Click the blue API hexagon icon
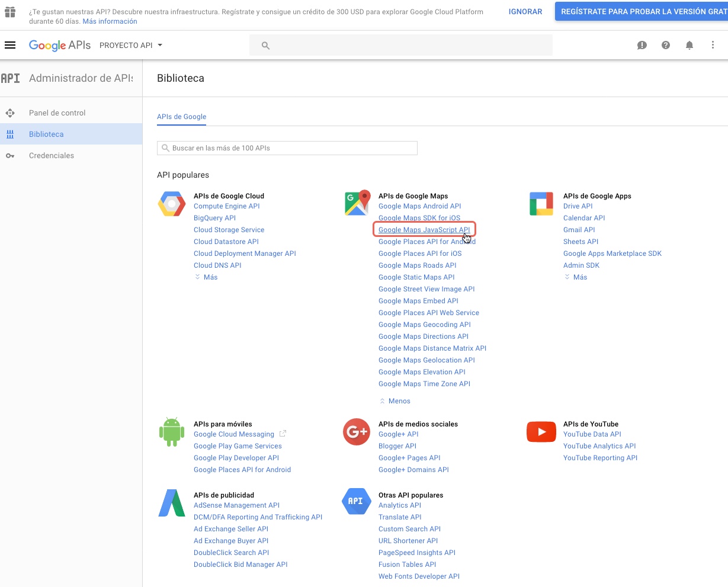The width and height of the screenshot is (728, 587). pos(357,501)
